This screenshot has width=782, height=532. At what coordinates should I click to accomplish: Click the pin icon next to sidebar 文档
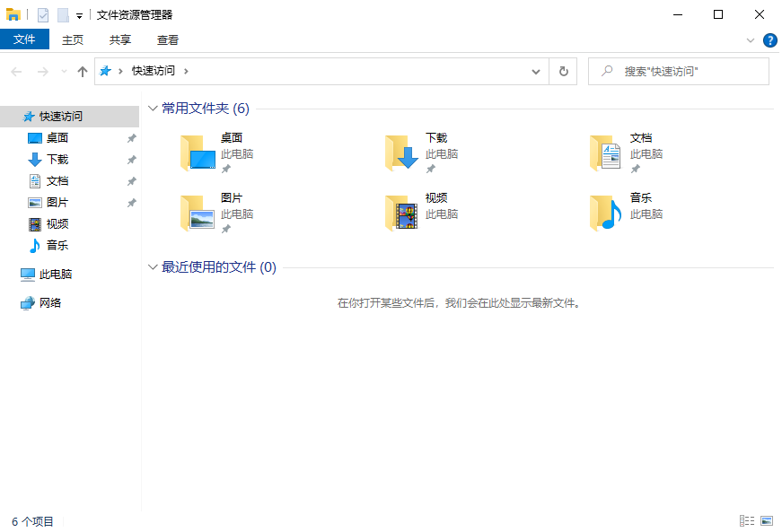point(131,181)
